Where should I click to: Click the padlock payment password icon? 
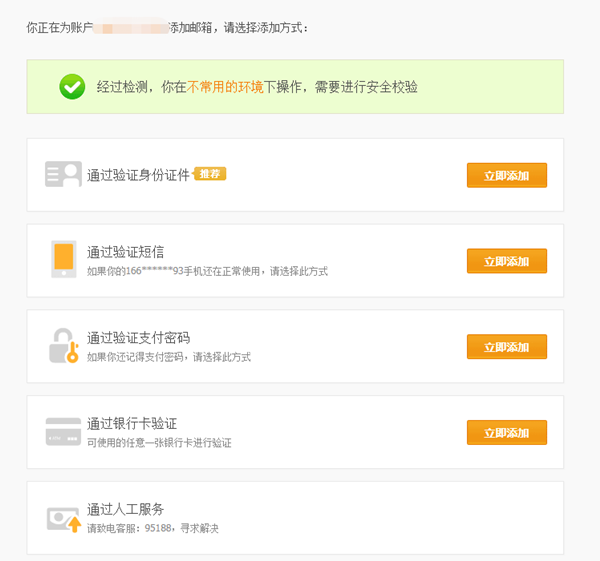(x=64, y=346)
